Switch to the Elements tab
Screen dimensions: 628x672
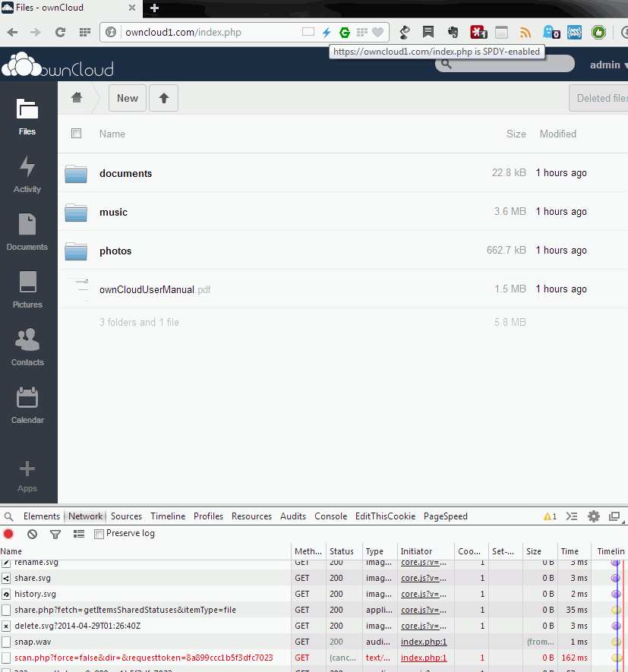click(x=42, y=516)
